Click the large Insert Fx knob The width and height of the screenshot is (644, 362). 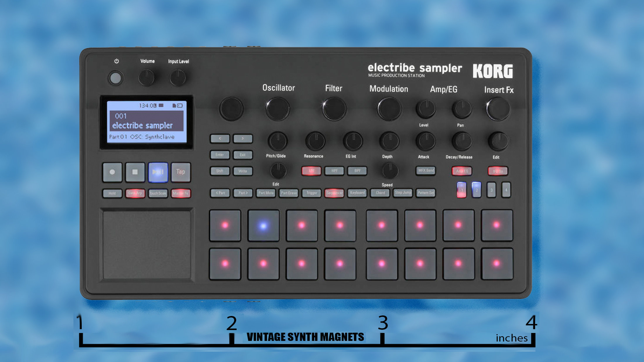pyautogui.click(x=498, y=109)
